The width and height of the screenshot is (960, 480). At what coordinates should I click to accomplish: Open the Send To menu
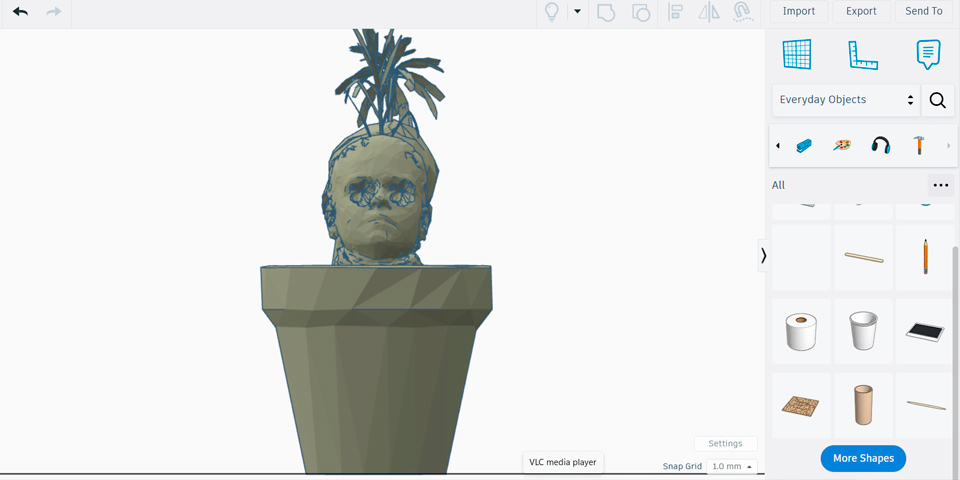tap(923, 11)
